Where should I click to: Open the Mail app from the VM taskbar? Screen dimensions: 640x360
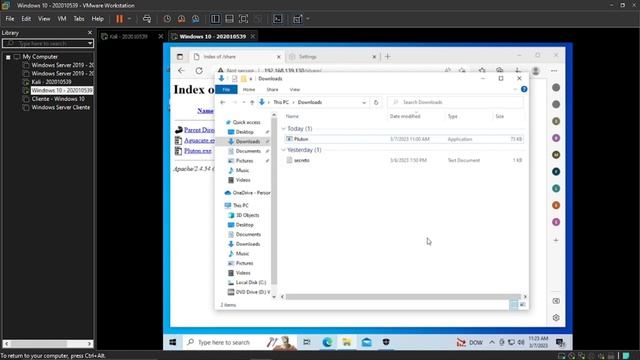pyautogui.click(x=366, y=342)
